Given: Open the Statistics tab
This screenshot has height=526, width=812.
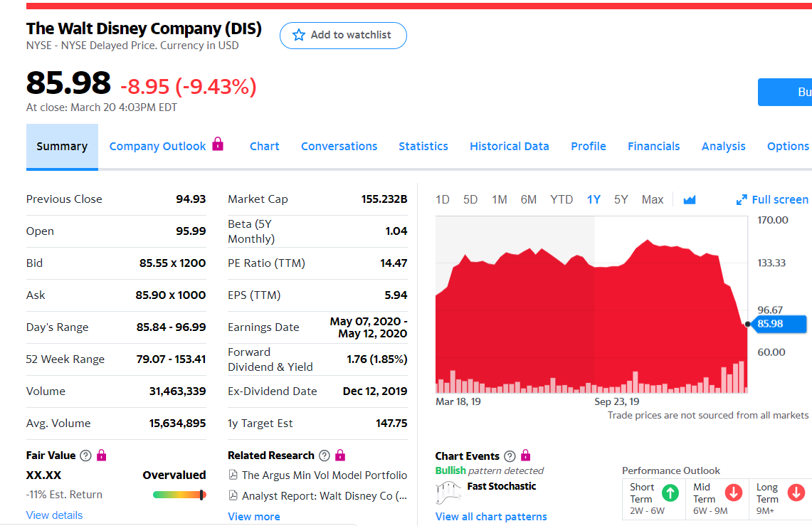Looking at the screenshot, I should tap(423, 147).
